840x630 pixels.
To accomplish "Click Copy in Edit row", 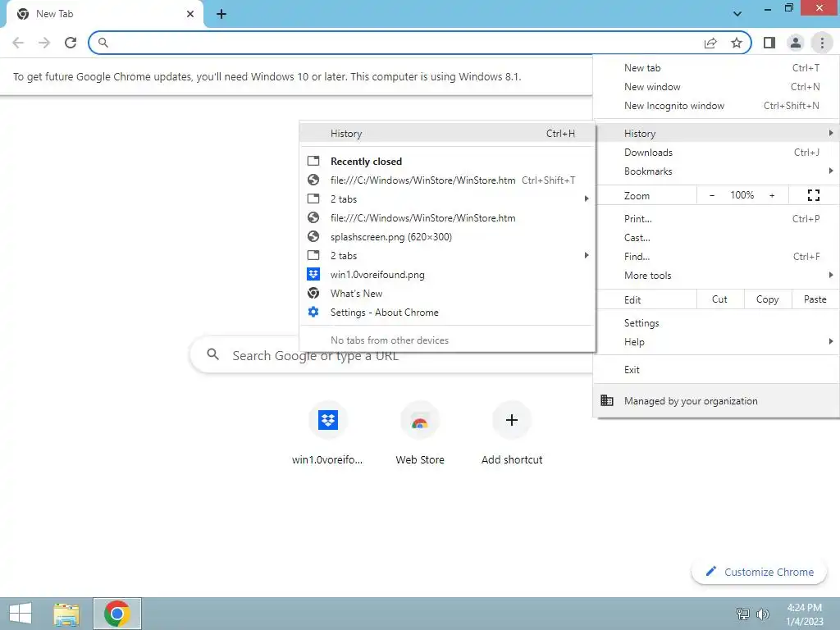I will (768, 299).
